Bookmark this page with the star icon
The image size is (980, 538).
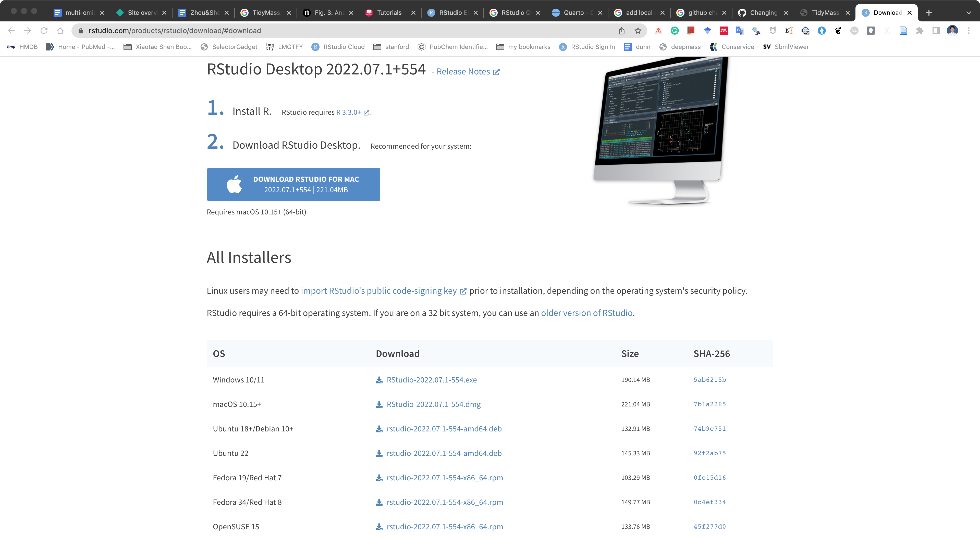point(638,31)
